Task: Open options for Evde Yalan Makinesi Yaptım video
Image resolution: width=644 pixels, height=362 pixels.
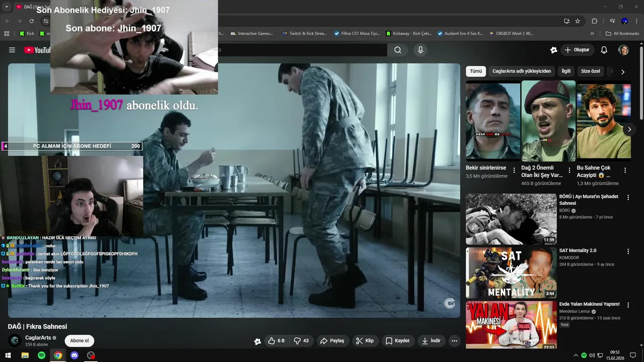Action: (628, 305)
